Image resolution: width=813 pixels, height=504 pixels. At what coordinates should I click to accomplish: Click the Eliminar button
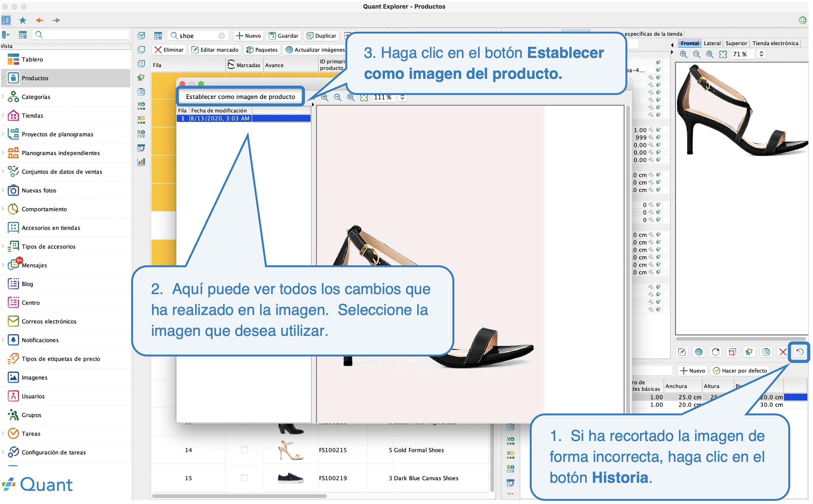(169, 50)
